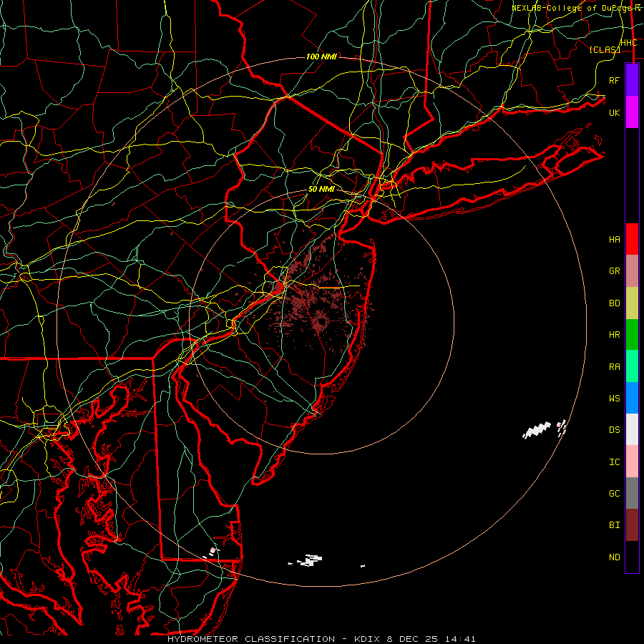The width and height of the screenshot is (644, 644).
Task: Click the light green RA rain swatch
Action: [632, 366]
